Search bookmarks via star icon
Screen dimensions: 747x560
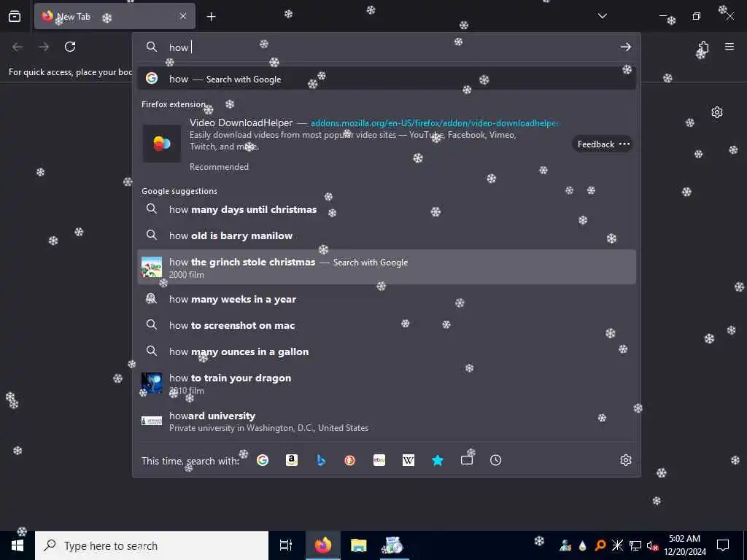click(438, 460)
